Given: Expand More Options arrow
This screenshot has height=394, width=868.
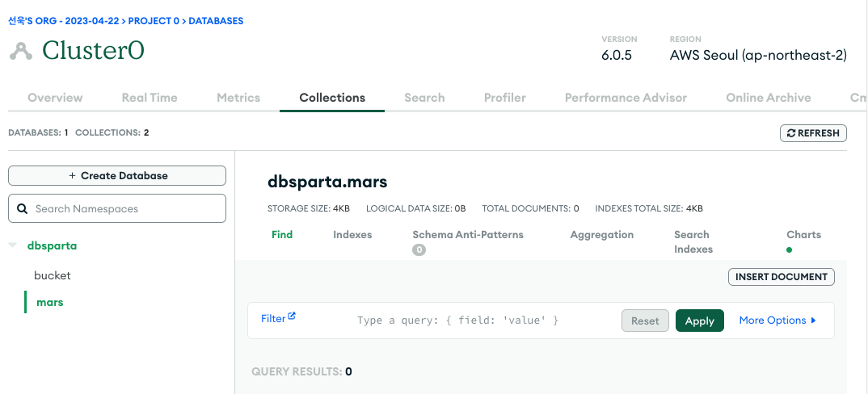Looking at the screenshot, I should click(x=813, y=321).
